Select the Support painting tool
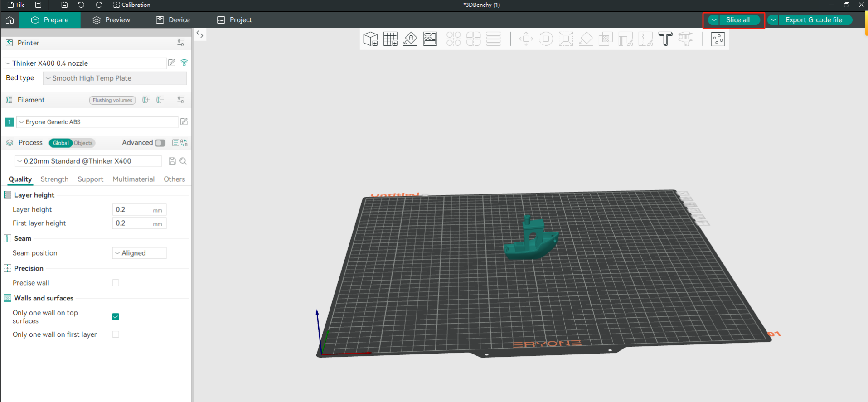Viewport: 868px width, 402px height. (626, 39)
